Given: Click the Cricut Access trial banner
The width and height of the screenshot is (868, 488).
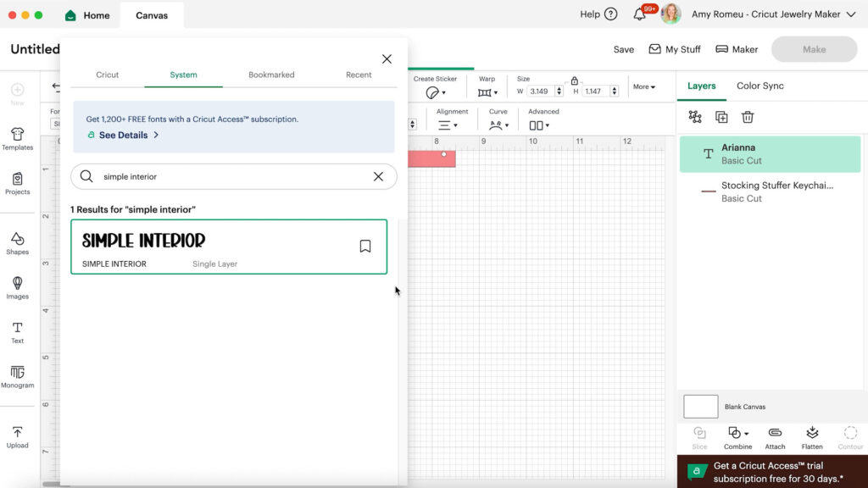Looking at the screenshot, I should (x=772, y=471).
